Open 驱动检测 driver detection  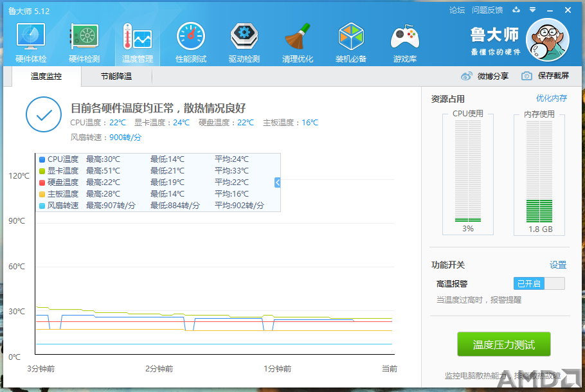[244, 42]
